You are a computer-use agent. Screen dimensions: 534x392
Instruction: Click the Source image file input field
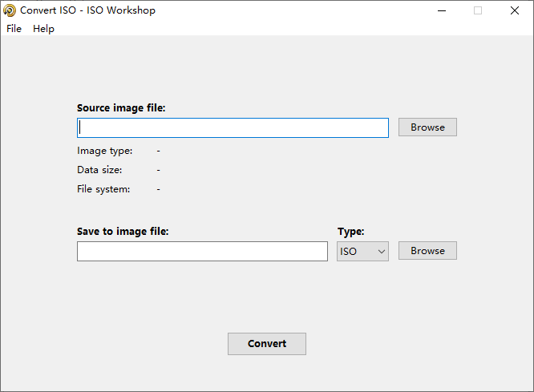click(233, 127)
